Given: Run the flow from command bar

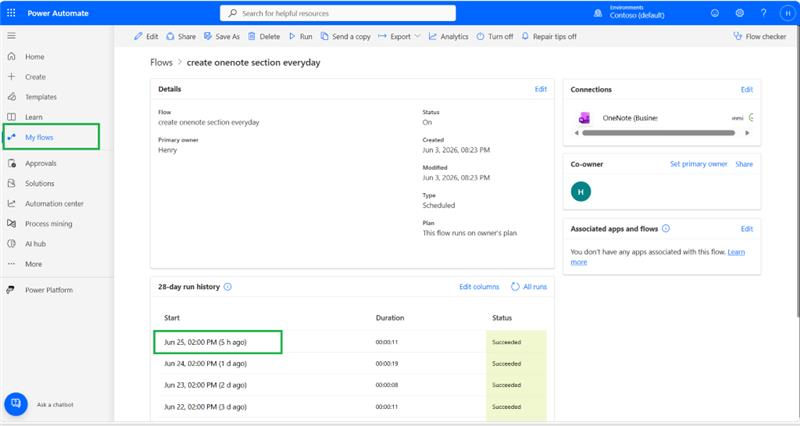Looking at the screenshot, I should 301,36.
